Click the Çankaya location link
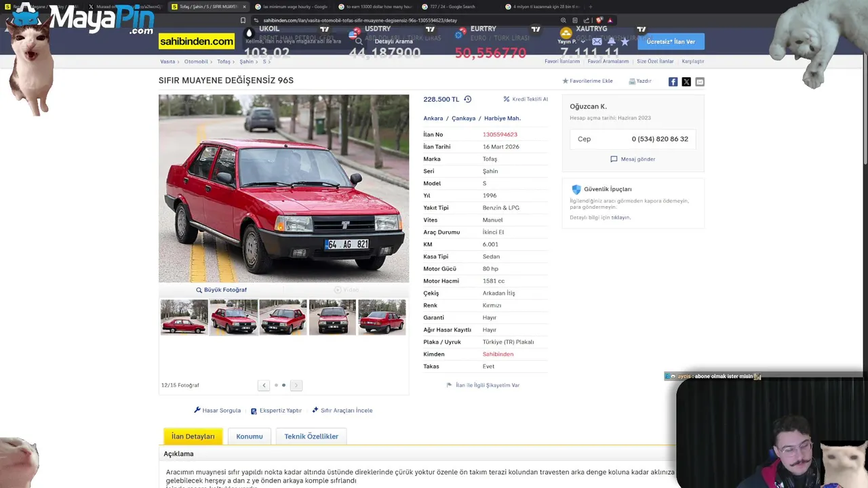Image resolution: width=868 pixels, height=488 pixels. [464, 119]
